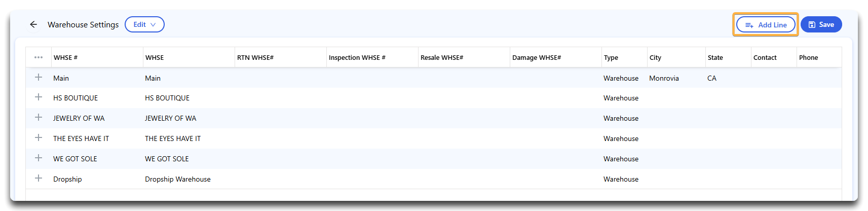868x211 pixels.
Task: Sort by the WHSE # column header
Action: (65, 57)
